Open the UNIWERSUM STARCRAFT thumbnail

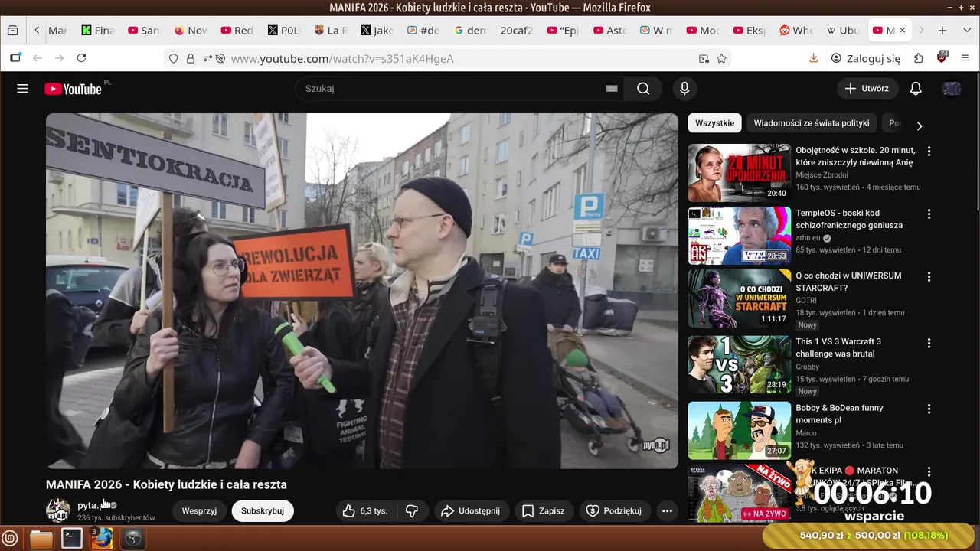tap(739, 298)
